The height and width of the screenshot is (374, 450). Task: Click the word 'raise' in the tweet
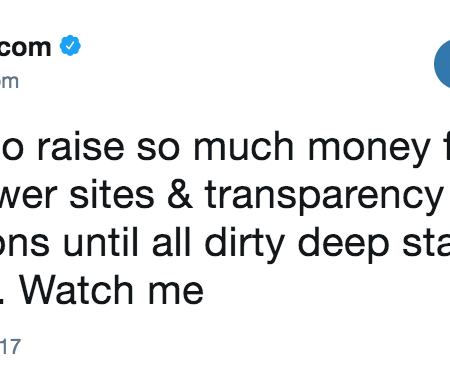click(x=81, y=146)
